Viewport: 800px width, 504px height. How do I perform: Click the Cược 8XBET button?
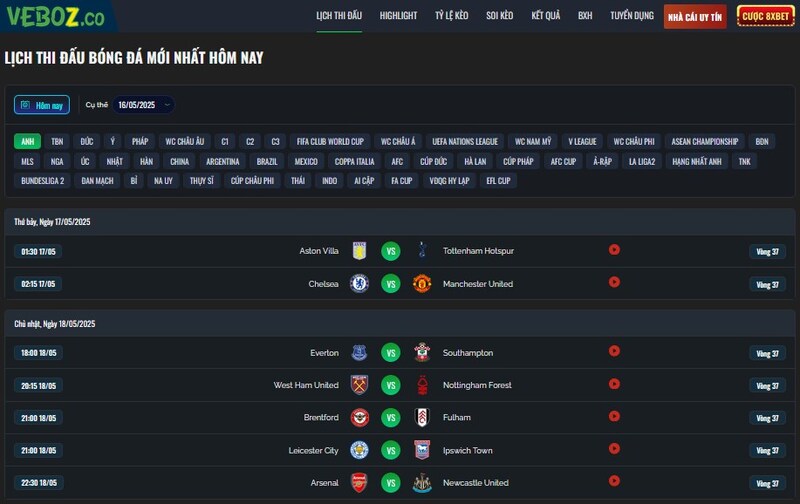pos(766,16)
